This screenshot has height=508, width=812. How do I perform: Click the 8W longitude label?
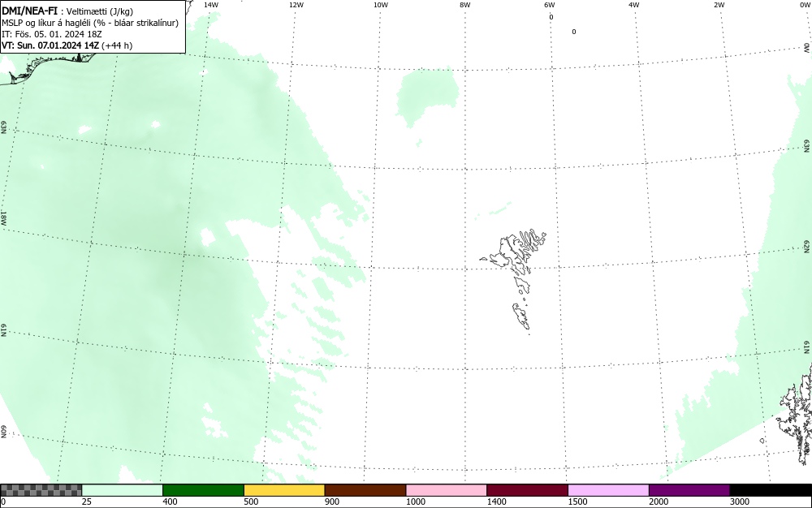click(x=465, y=5)
